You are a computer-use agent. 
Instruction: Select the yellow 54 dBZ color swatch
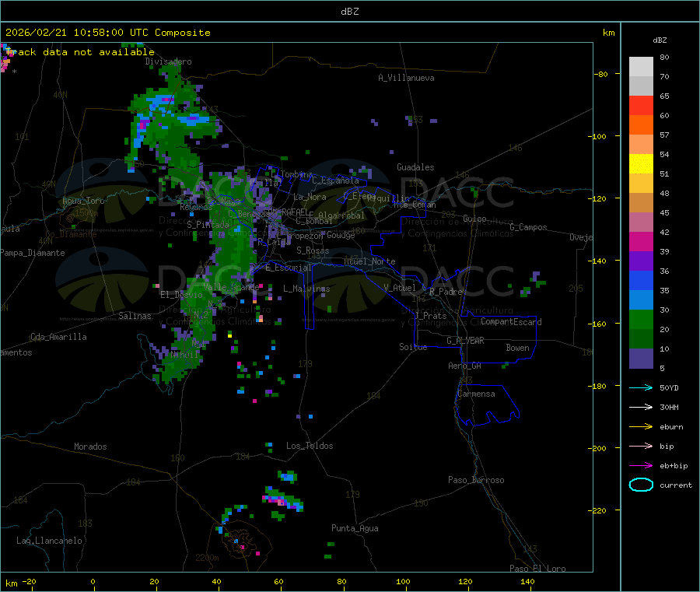click(x=641, y=164)
